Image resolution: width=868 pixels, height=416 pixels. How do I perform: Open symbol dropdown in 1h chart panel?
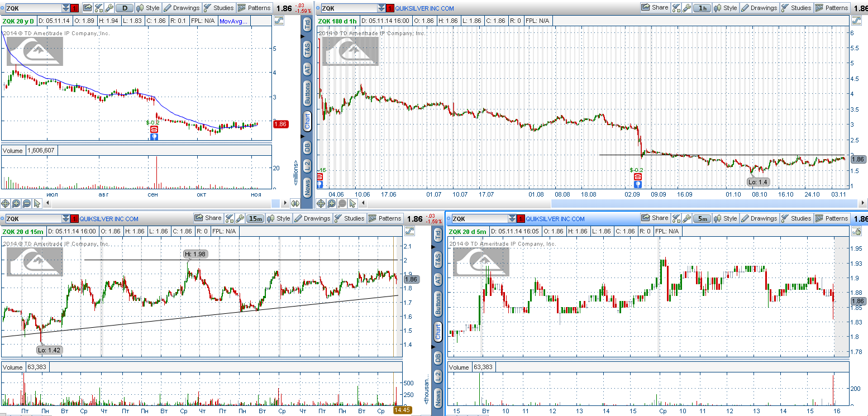[x=381, y=8]
